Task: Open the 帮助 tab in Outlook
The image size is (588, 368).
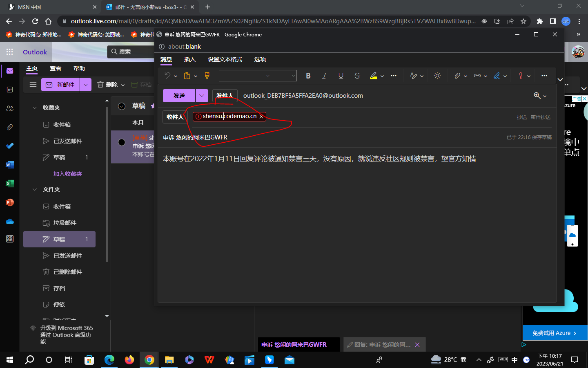Action: pyautogui.click(x=79, y=68)
